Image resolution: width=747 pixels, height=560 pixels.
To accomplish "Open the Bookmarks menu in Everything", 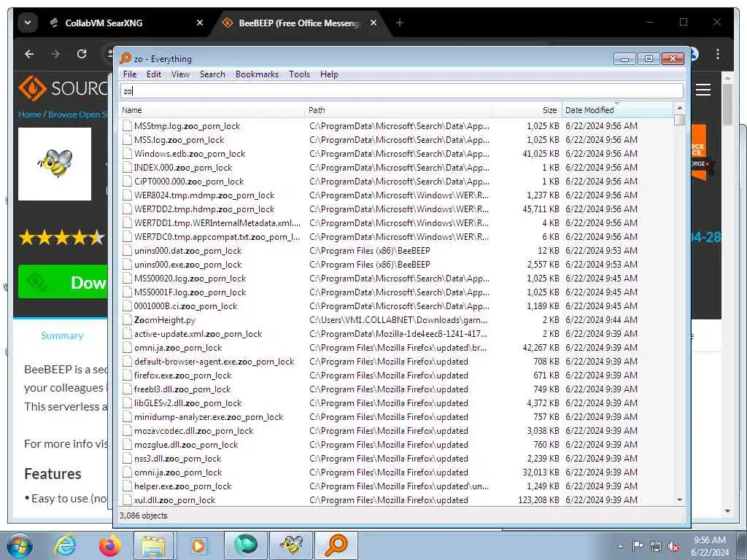I will tap(257, 74).
